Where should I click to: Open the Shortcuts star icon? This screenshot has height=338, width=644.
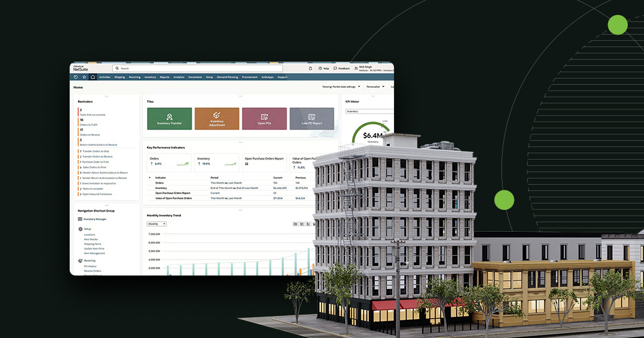tap(84, 77)
